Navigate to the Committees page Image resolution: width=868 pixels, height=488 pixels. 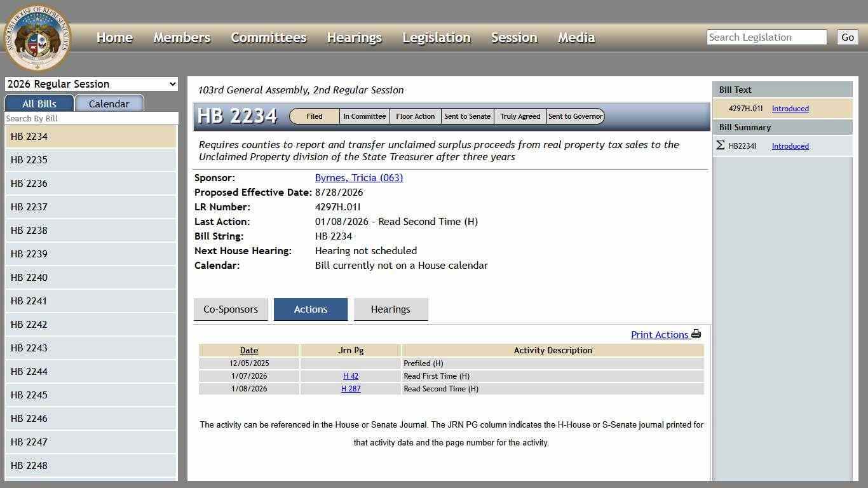268,37
